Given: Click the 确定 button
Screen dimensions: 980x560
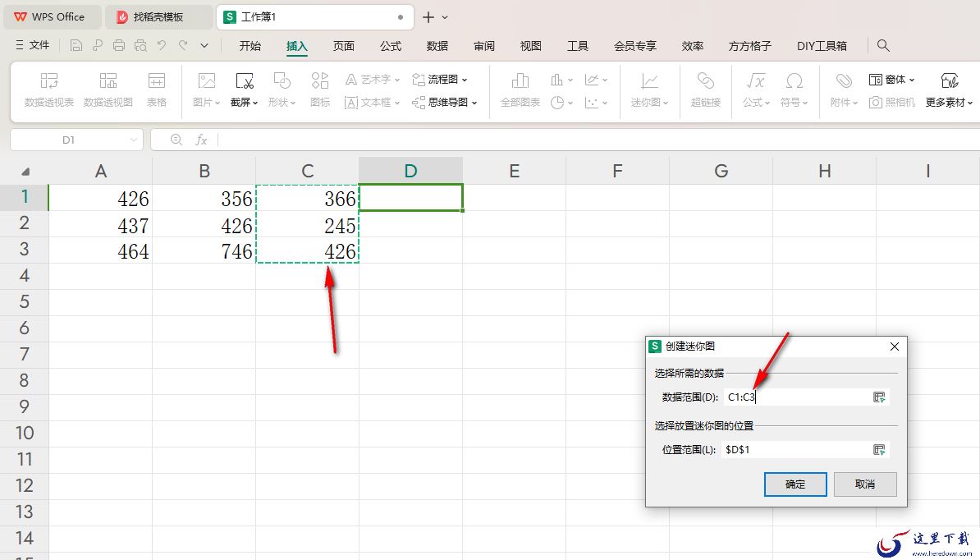Looking at the screenshot, I should click(795, 484).
